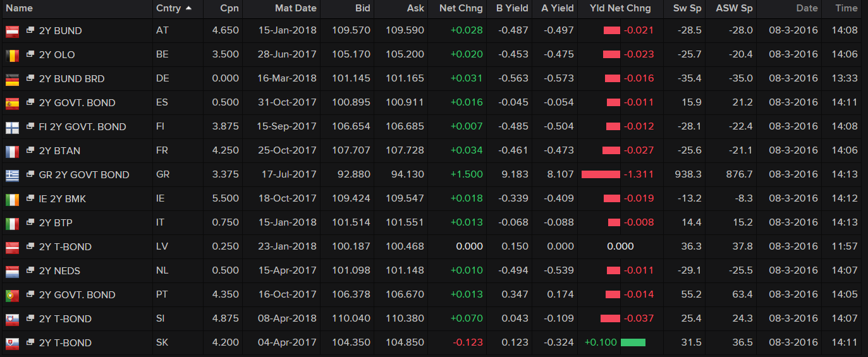Click the Slovak flag icon in SK row
Image resolution: width=868 pixels, height=357 pixels.
pyautogui.click(x=12, y=343)
